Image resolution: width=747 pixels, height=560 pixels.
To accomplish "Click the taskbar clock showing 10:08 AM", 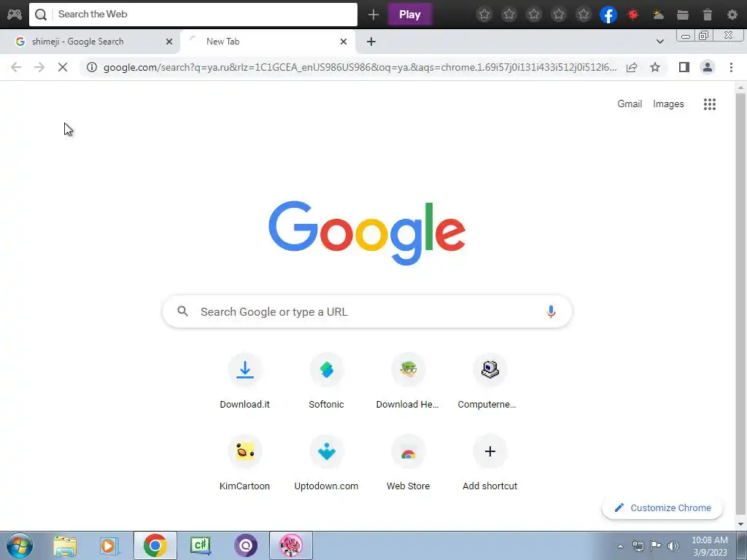I will pos(710,546).
